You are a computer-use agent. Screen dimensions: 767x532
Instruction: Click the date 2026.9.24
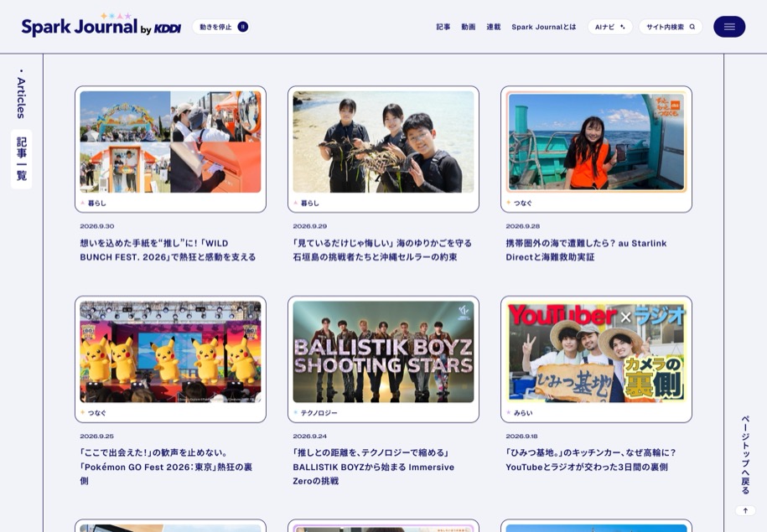(309, 436)
